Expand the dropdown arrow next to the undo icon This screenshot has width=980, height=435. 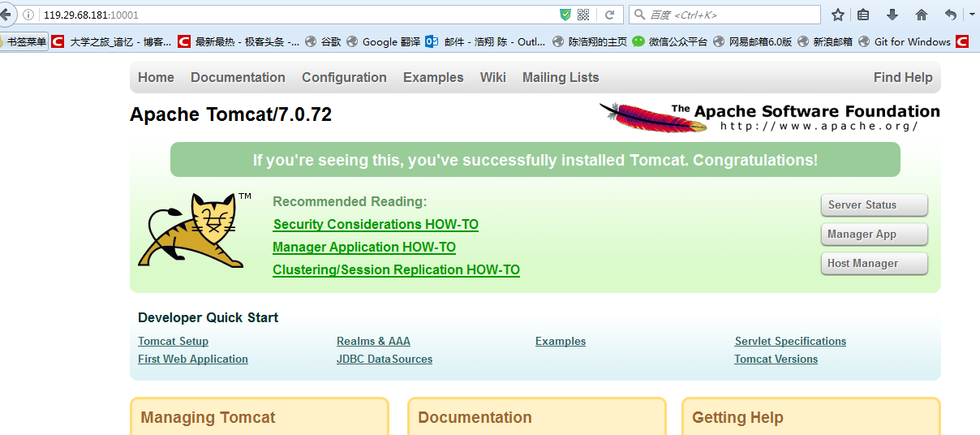pos(972,15)
